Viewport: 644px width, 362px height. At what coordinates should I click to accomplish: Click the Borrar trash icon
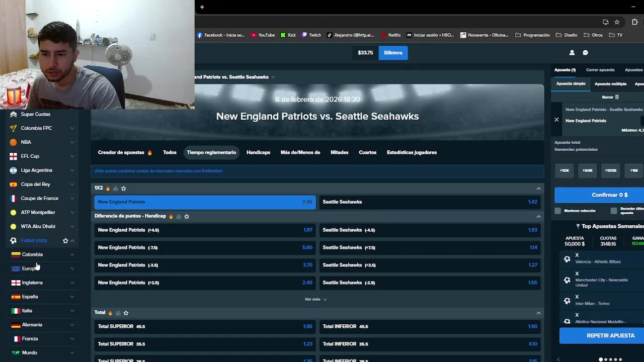[617, 97]
